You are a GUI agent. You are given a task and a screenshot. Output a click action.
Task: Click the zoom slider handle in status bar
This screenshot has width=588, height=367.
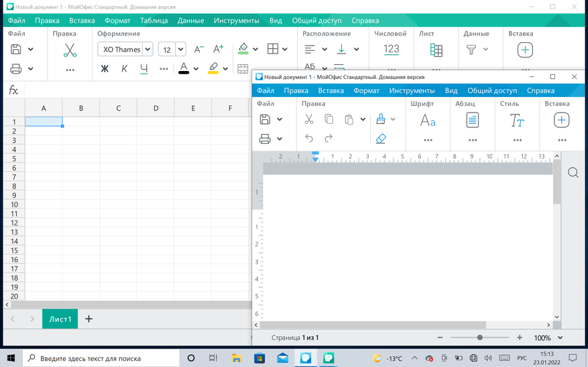(480, 338)
